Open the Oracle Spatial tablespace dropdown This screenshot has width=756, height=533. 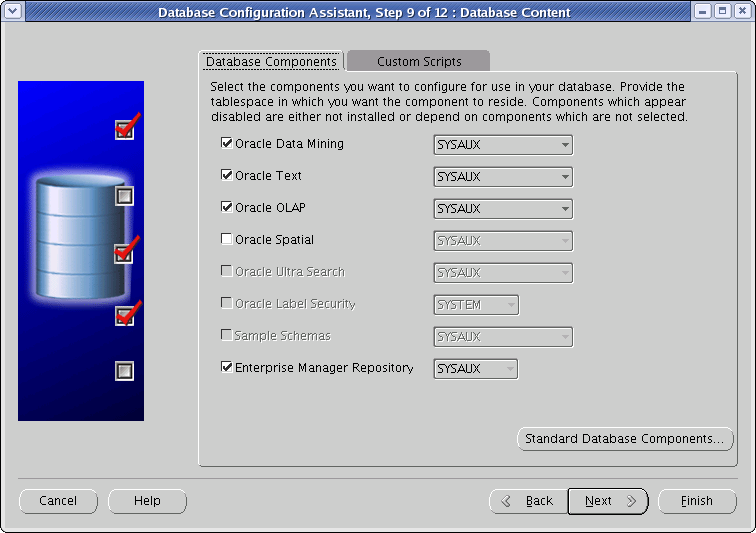click(x=503, y=241)
